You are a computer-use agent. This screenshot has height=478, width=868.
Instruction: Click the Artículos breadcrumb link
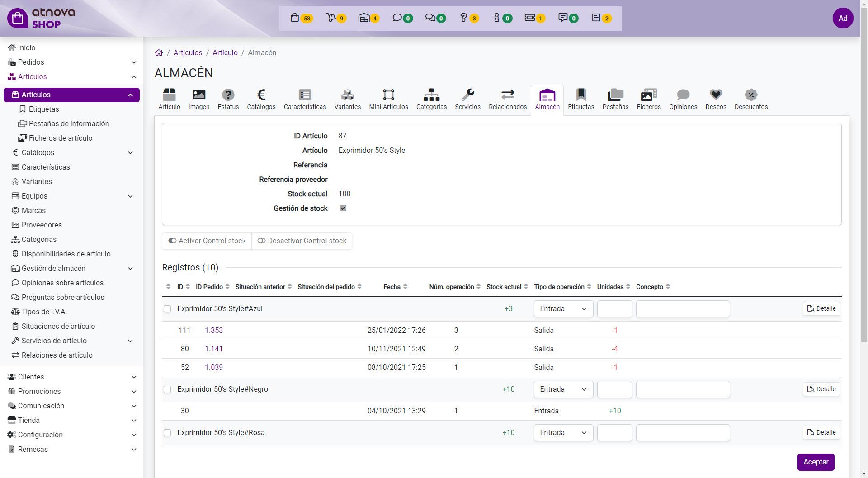coord(188,52)
